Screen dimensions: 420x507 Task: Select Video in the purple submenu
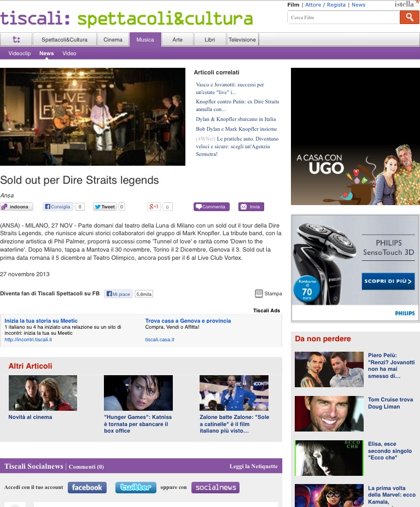69,54
